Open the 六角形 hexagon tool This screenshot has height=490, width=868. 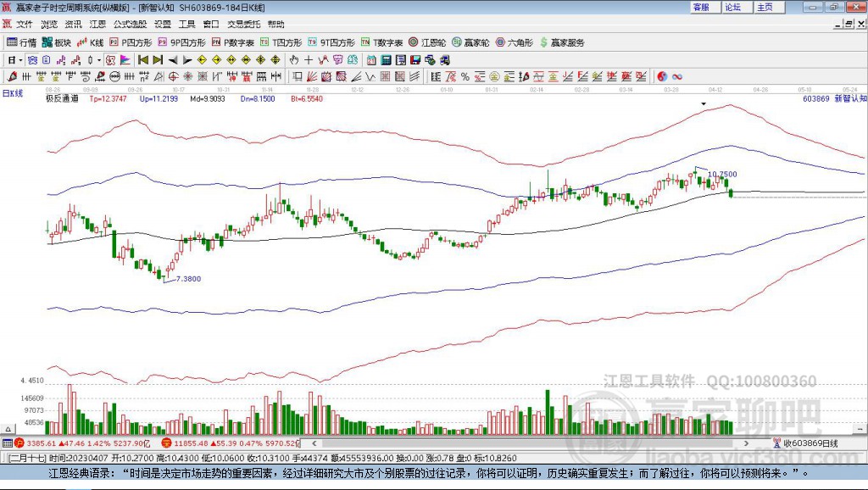pos(514,42)
